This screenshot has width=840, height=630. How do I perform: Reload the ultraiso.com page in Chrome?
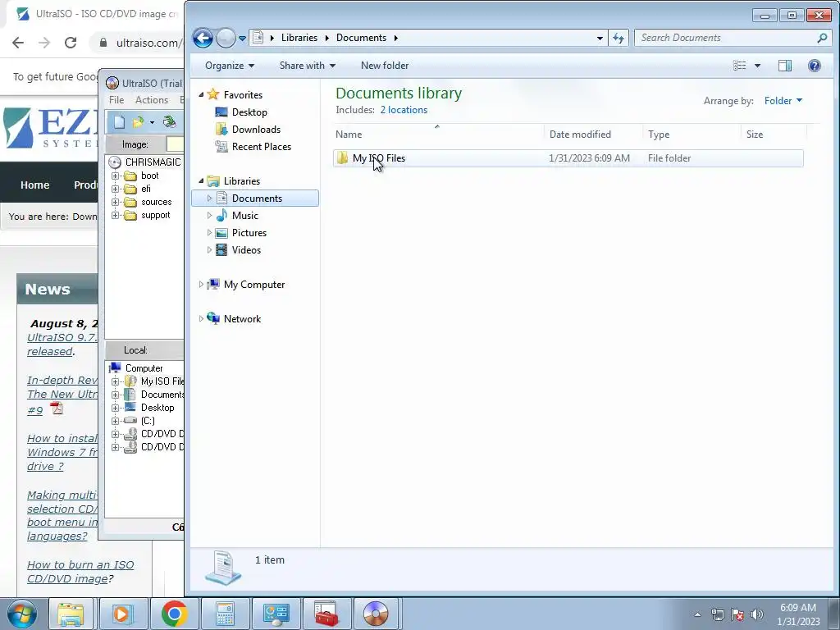[x=71, y=43]
